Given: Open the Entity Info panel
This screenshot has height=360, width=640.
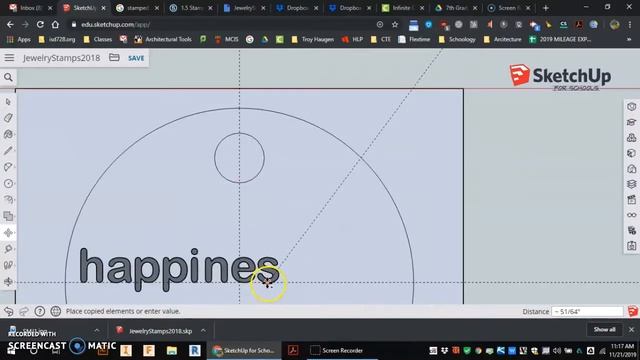Looking at the screenshot, I should (631, 107).
